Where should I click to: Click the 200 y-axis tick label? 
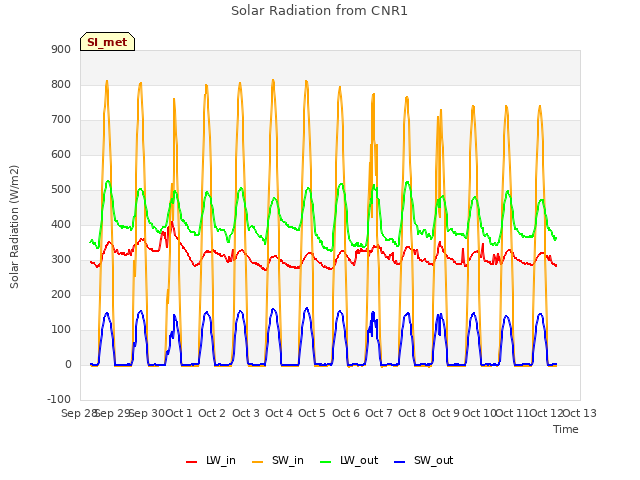tap(61, 295)
